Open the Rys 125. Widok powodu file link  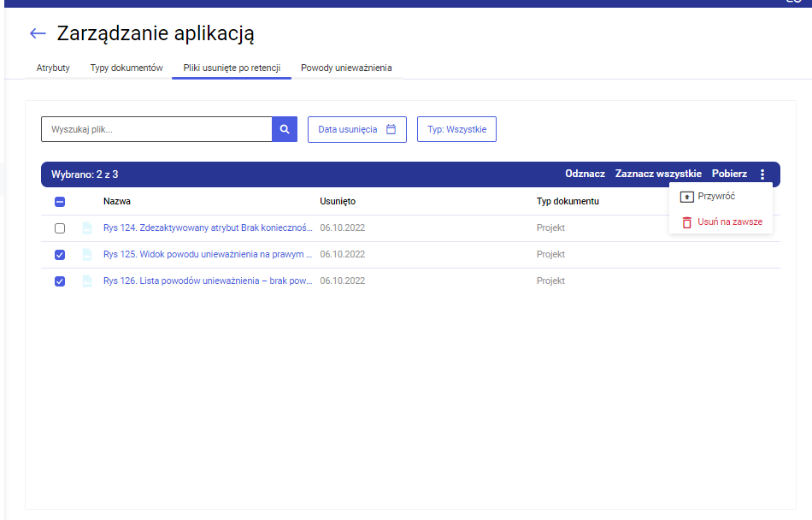pos(208,254)
